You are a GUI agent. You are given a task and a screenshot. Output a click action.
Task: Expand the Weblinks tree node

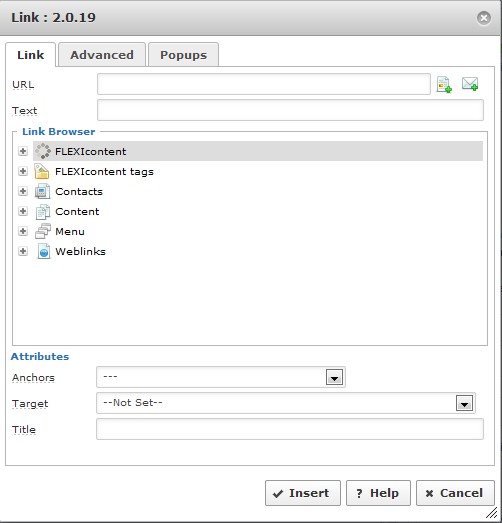click(x=23, y=251)
